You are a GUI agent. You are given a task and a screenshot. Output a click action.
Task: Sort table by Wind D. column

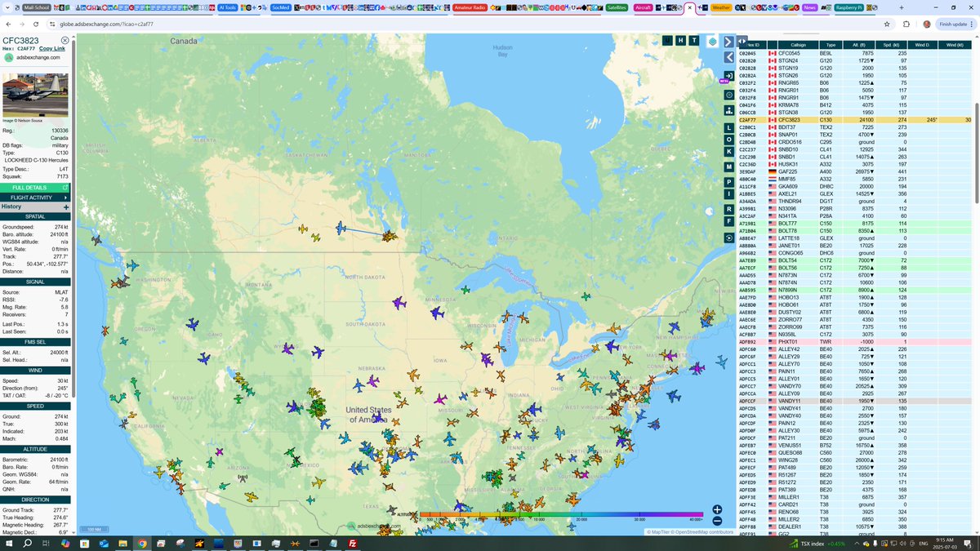(x=923, y=44)
